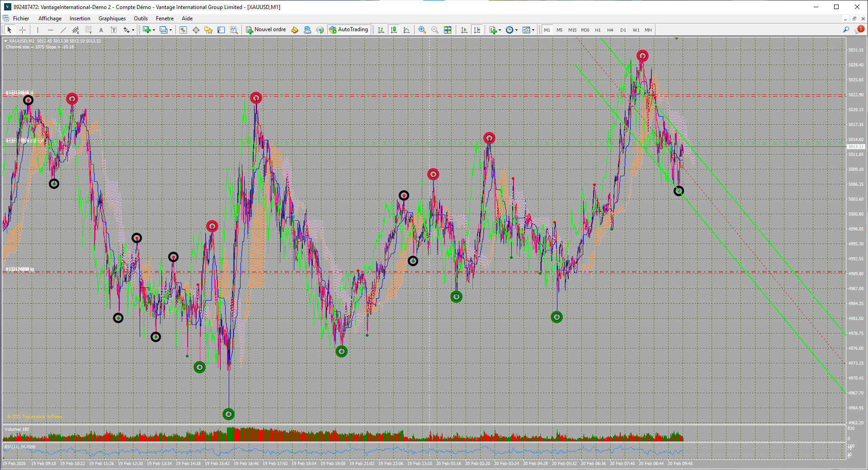Image resolution: width=868 pixels, height=470 pixels.
Task: Expand the indicators dropdown arrow
Action: point(500,30)
